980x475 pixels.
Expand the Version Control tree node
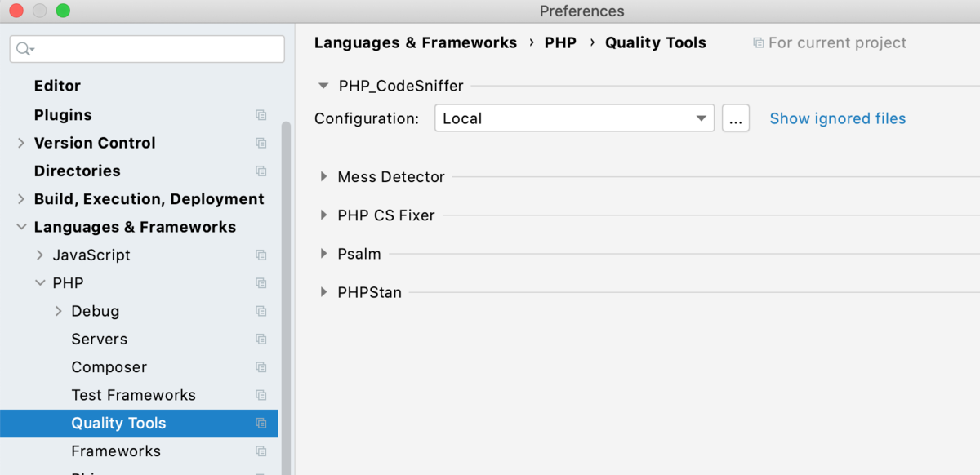[21, 143]
